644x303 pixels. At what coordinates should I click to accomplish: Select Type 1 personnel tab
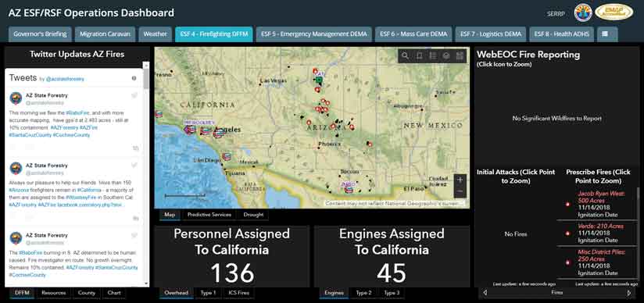click(x=208, y=293)
